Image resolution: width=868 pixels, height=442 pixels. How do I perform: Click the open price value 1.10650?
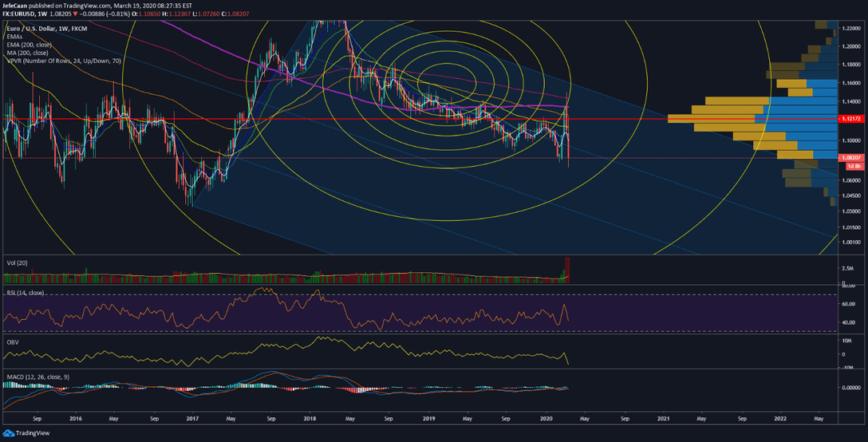[149, 14]
